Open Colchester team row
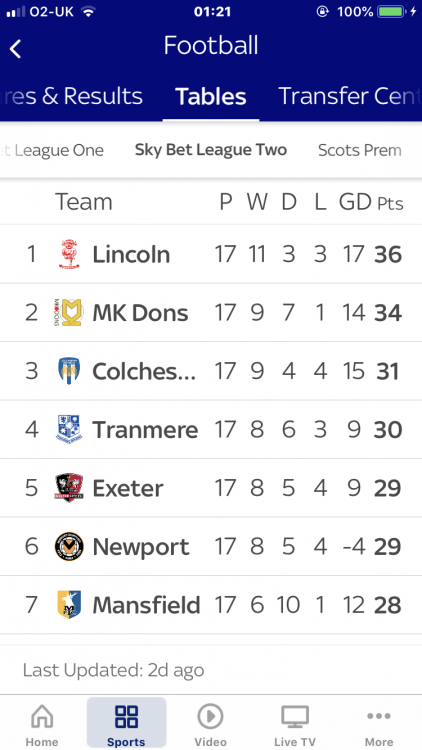The width and height of the screenshot is (422, 750). click(x=211, y=371)
